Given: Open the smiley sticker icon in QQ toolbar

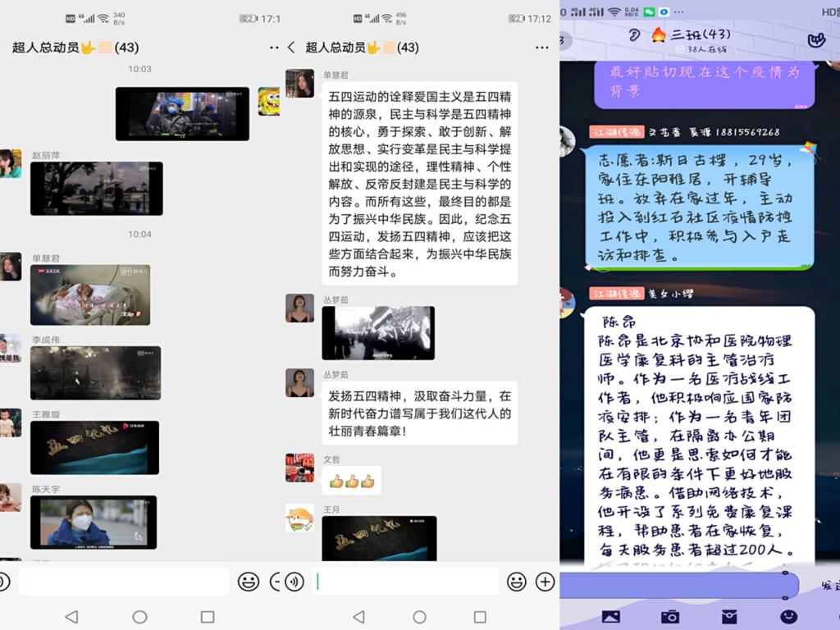Looking at the screenshot, I should [788, 616].
